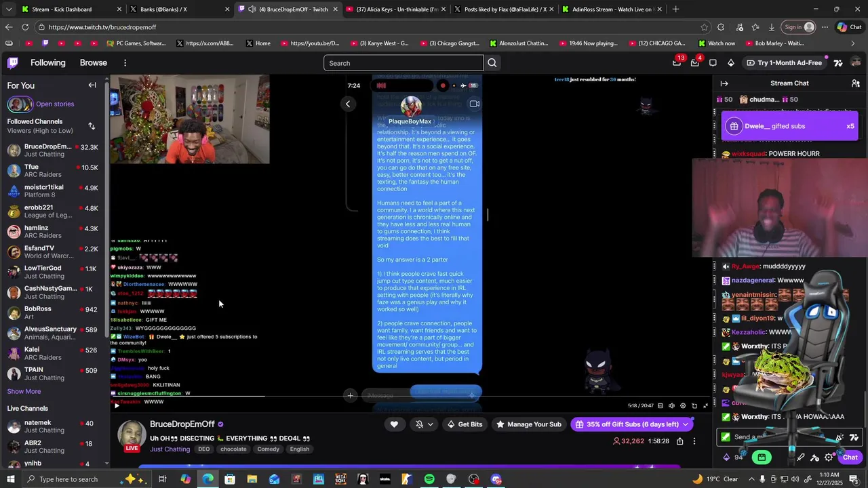Click the Just Chatting category link
Image resolution: width=868 pixels, height=488 pixels.
(170, 449)
